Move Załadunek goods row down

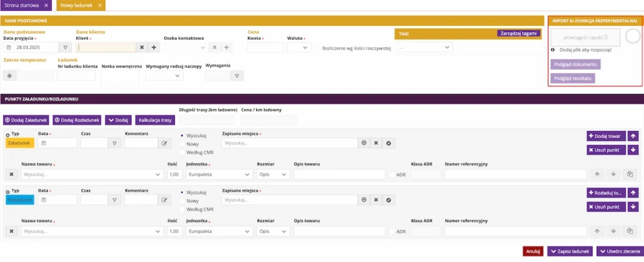click(x=613, y=174)
